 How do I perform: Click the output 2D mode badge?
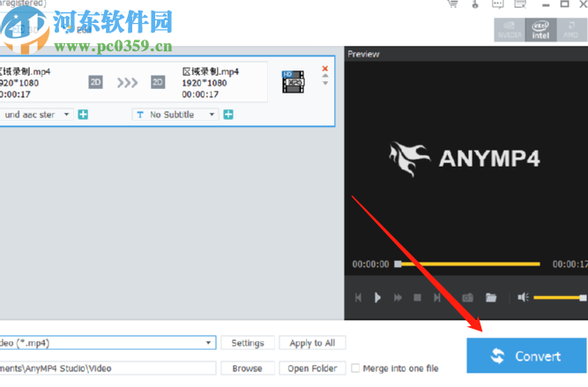[158, 82]
